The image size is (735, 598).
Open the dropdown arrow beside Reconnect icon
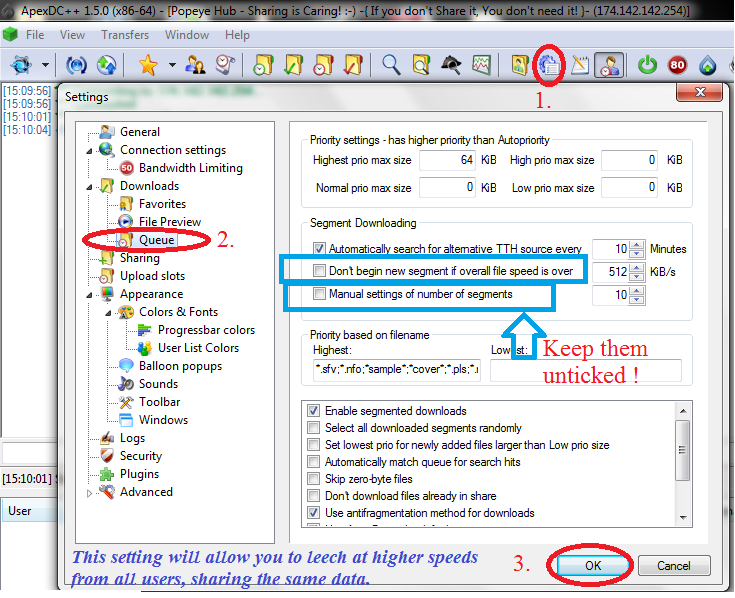45,65
